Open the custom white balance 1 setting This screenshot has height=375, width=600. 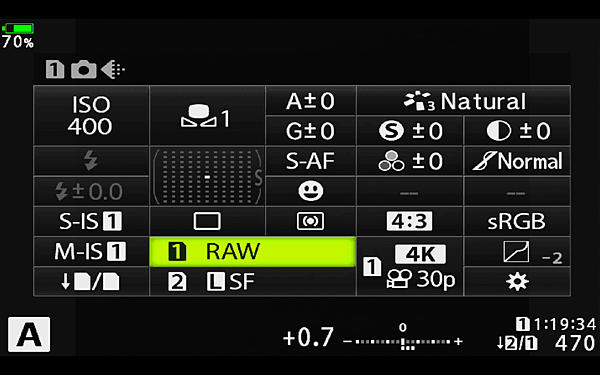207,115
